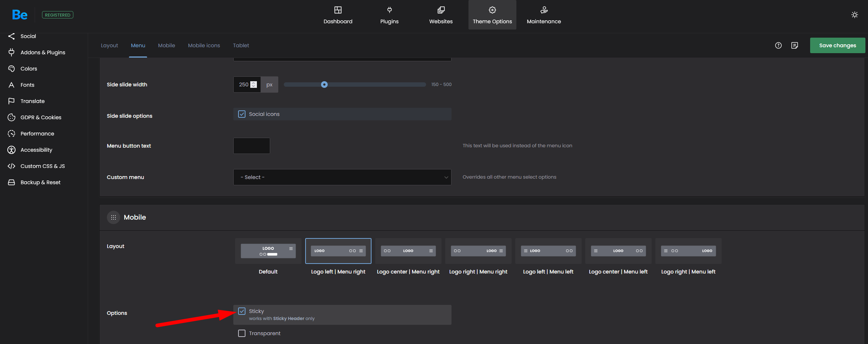Click the REGISTERED badge
Image resolution: width=868 pixels, height=344 pixels.
[57, 15]
